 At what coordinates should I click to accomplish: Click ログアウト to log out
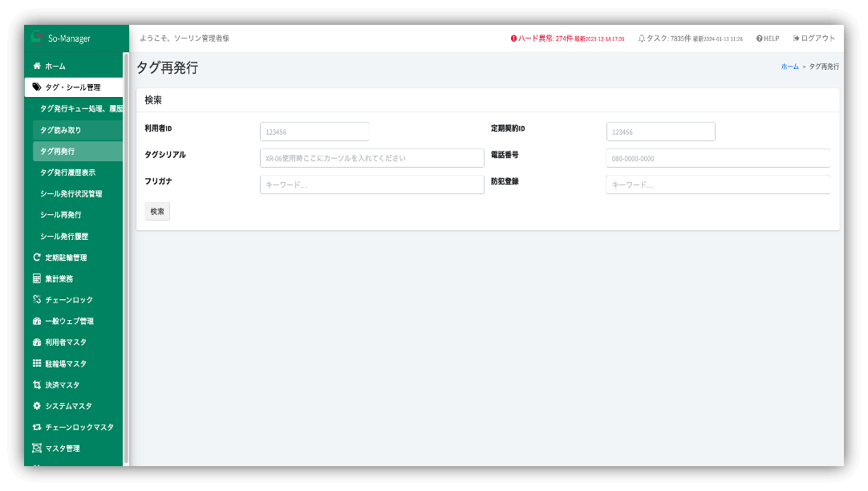814,39
